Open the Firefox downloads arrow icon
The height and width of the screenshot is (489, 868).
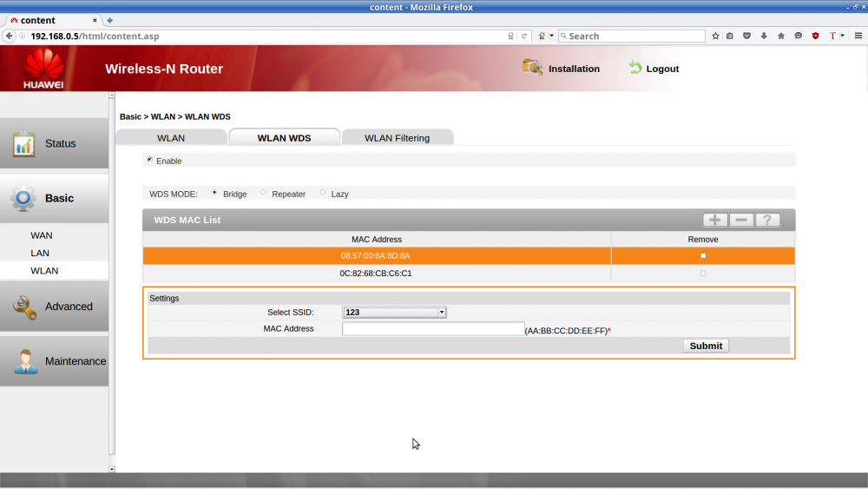click(764, 36)
